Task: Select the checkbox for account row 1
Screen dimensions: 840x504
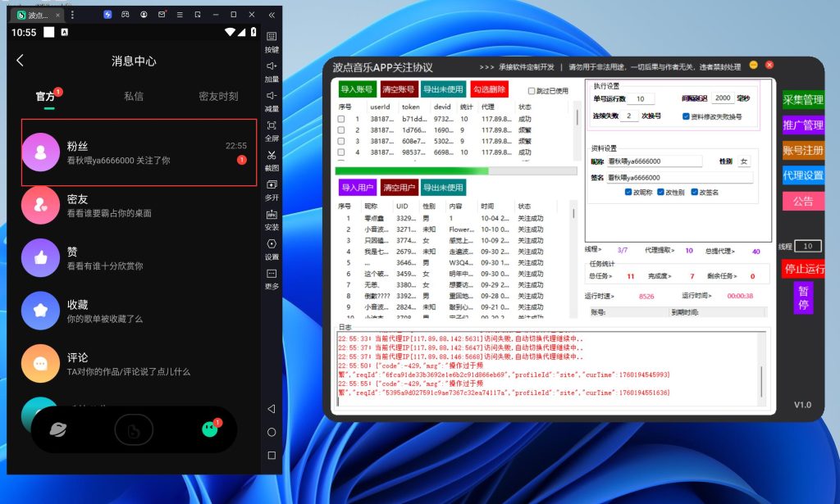Action: click(x=341, y=119)
